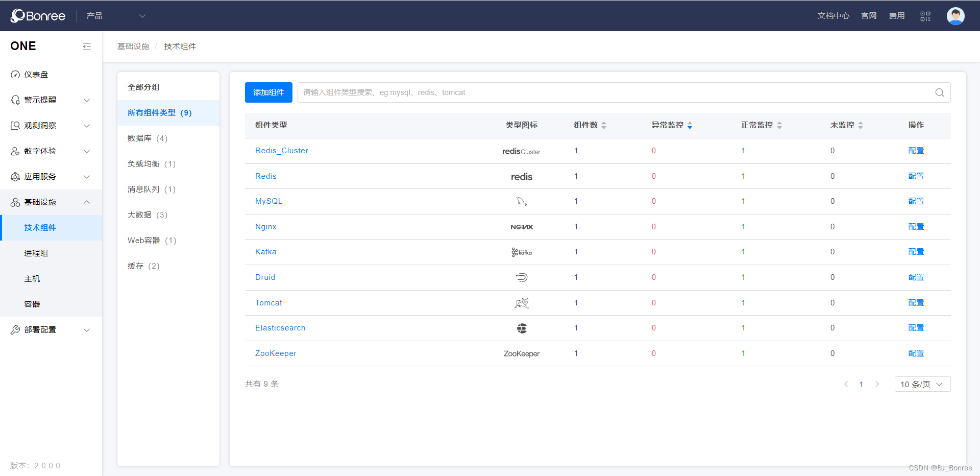This screenshot has width=980, height=476.
Task: Click the search magnifier icon
Action: coord(939,92)
